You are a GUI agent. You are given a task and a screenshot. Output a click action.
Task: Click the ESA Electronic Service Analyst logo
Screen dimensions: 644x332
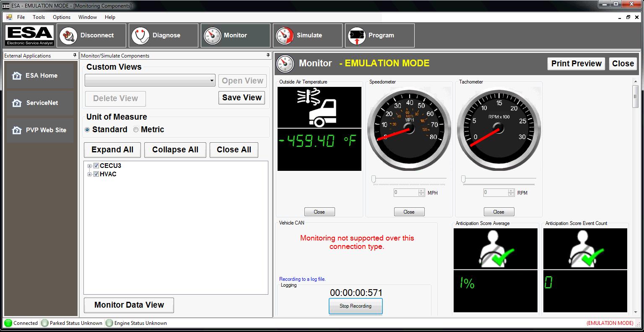point(30,36)
